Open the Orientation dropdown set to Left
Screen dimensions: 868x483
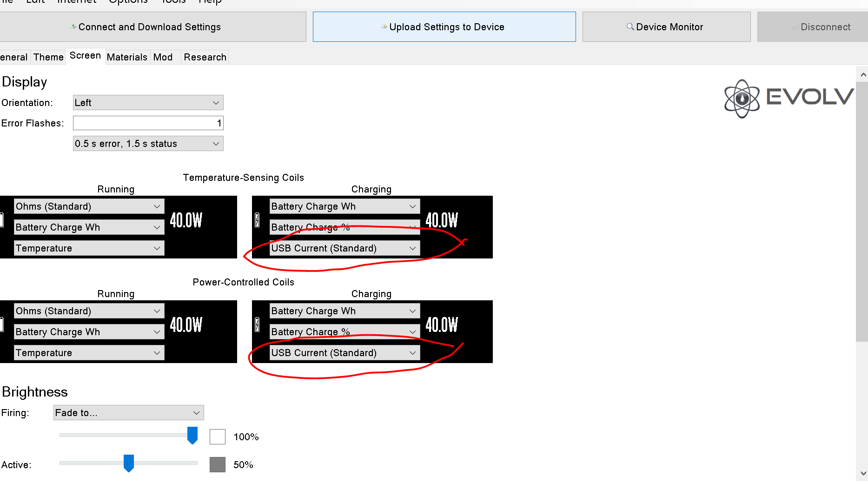click(148, 103)
